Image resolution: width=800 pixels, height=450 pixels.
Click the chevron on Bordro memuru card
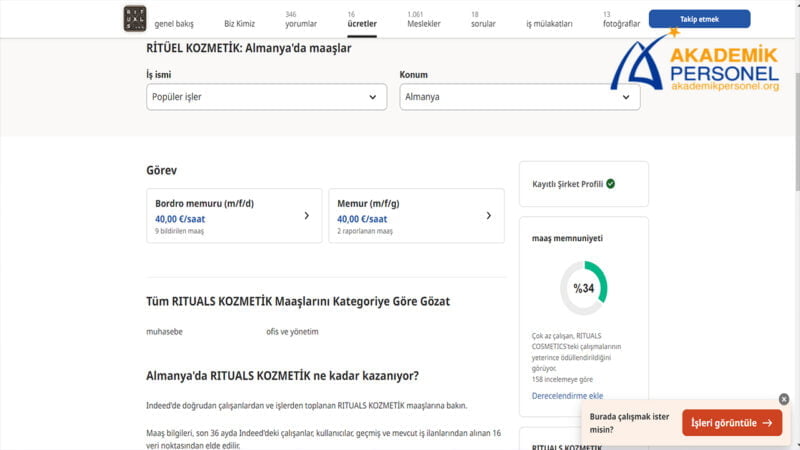(x=306, y=215)
